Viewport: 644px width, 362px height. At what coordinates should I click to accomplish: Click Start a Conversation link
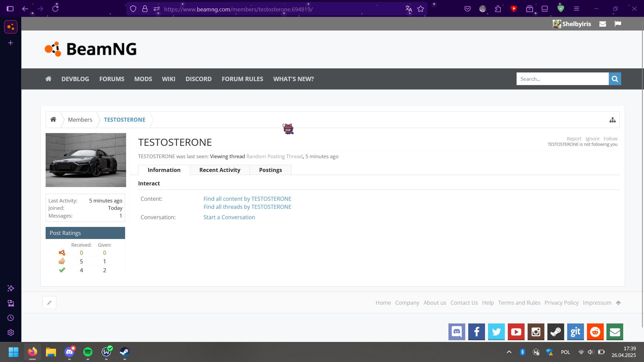229,217
